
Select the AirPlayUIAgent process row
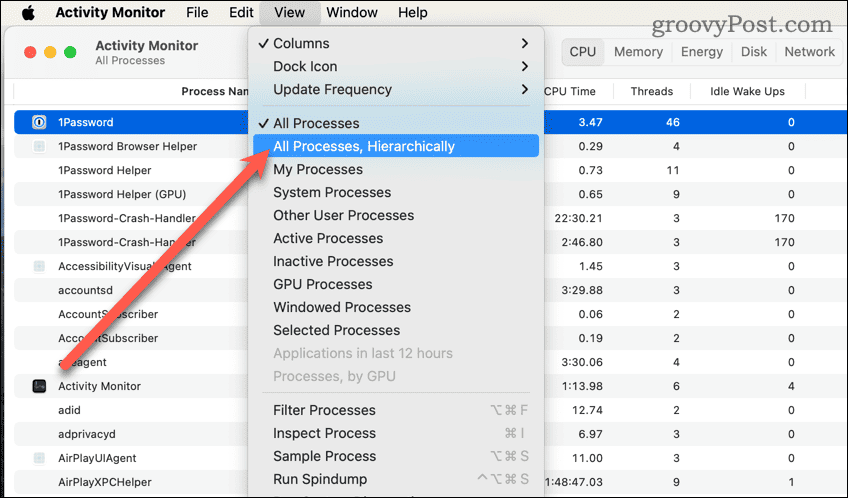430,458
